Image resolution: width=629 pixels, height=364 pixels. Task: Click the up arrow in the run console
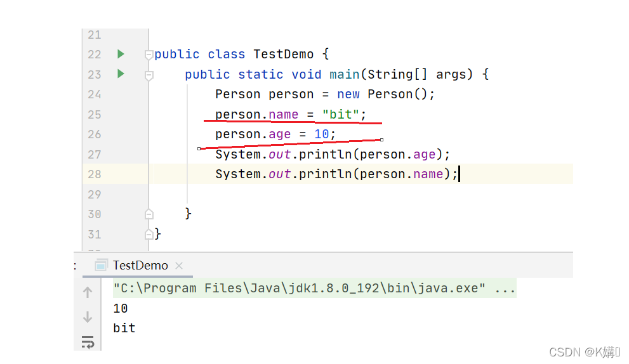pyautogui.click(x=88, y=292)
